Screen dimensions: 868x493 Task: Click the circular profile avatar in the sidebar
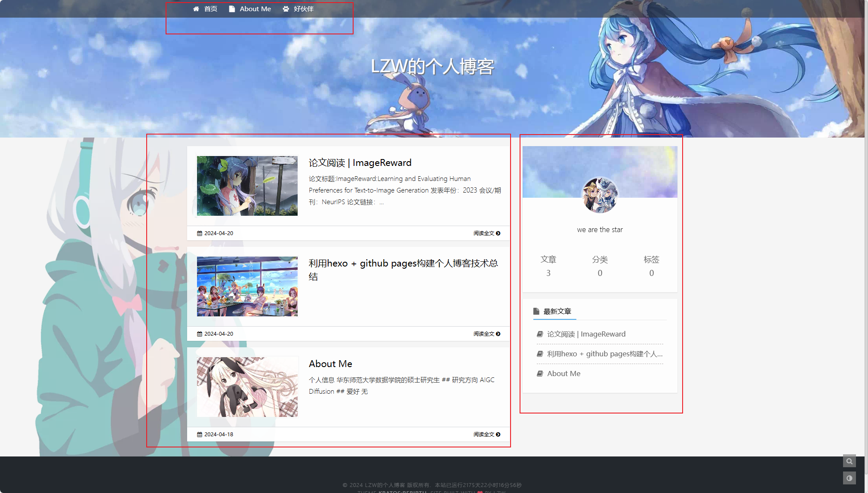tap(600, 196)
